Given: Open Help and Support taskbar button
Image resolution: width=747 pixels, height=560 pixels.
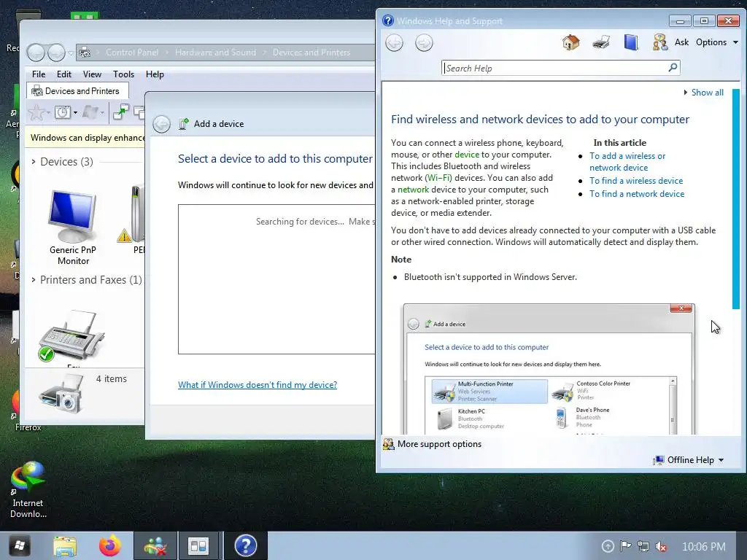Looking at the screenshot, I should pos(246,545).
